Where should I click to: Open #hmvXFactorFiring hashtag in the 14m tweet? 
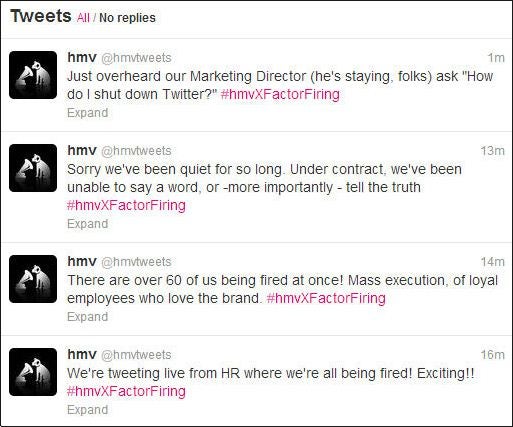click(x=326, y=298)
